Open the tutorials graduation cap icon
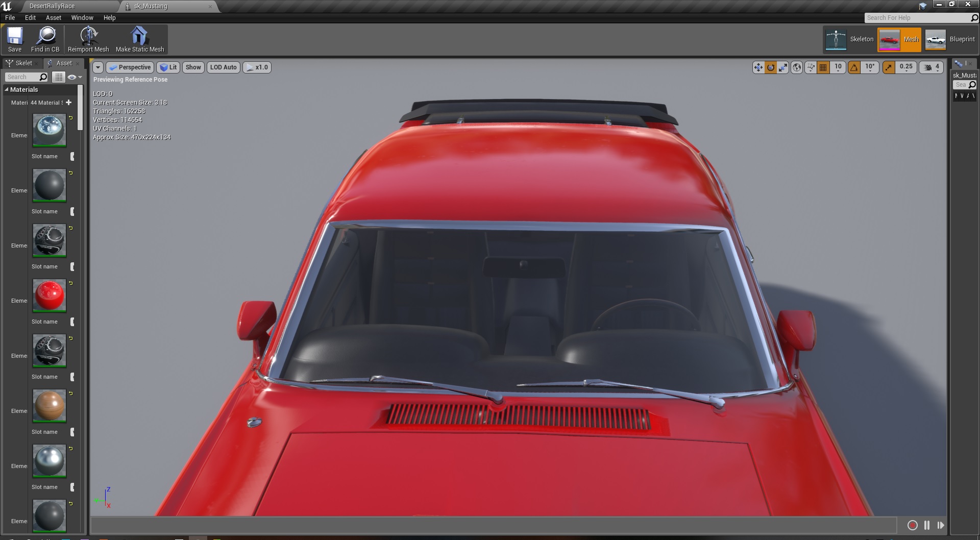 [x=923, y=6]
